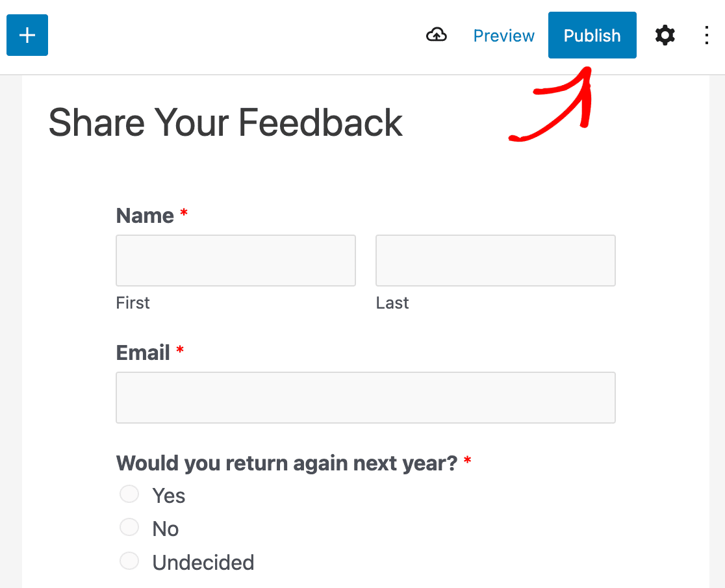This screenshot has width=725, height=588.
Task: Click the Email field label
Action: point(143,353)
